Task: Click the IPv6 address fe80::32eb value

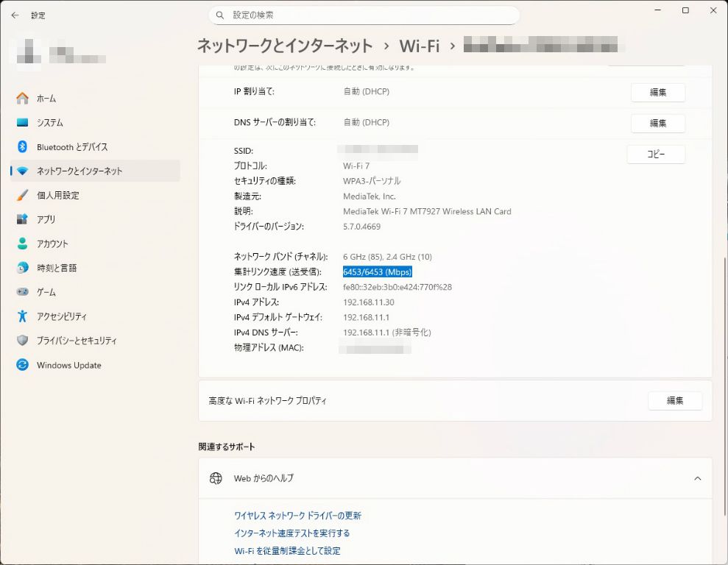Action: point(397,287)
